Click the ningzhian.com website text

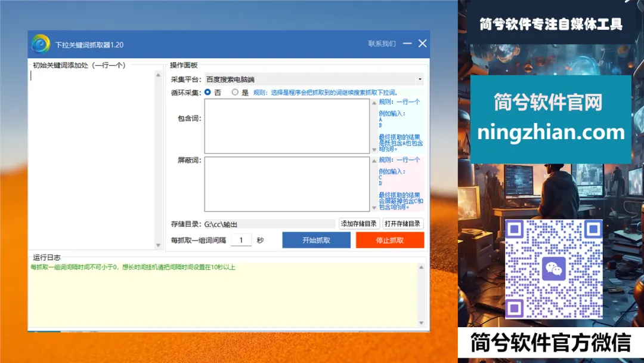551,133
